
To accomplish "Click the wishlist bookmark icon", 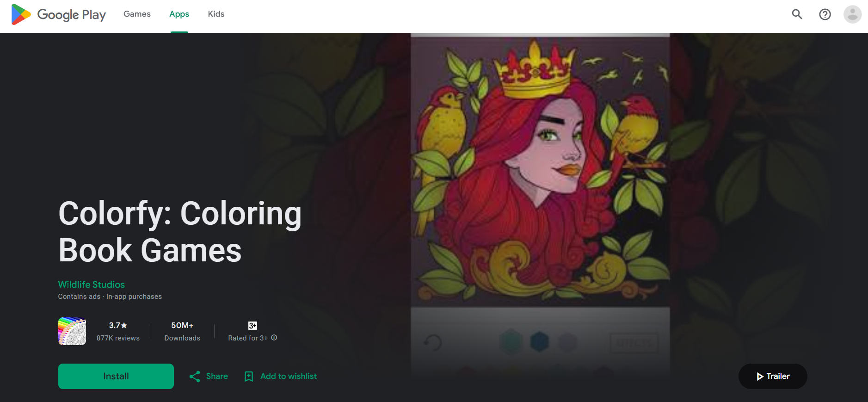I will point(249,377).
